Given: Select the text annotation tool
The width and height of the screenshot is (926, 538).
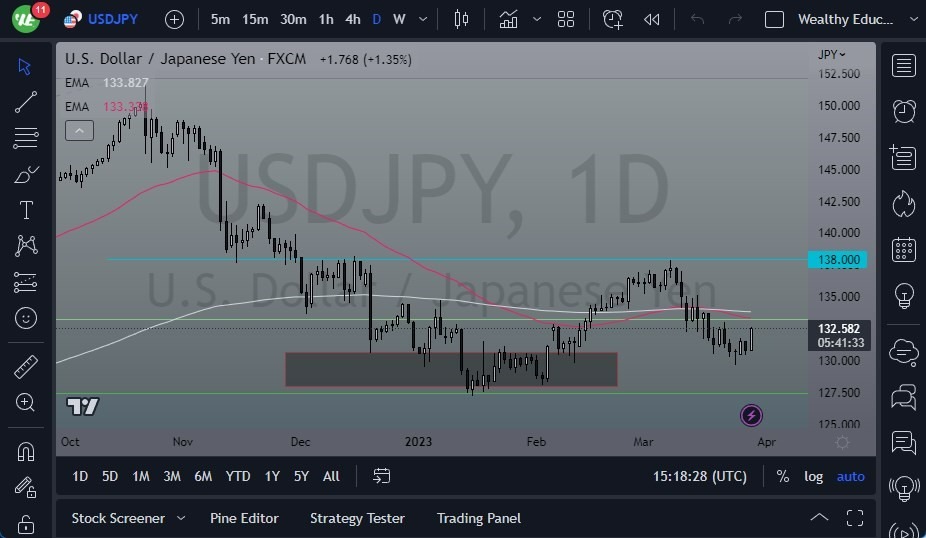Looking at the screenshot, I should click(25, 210).
